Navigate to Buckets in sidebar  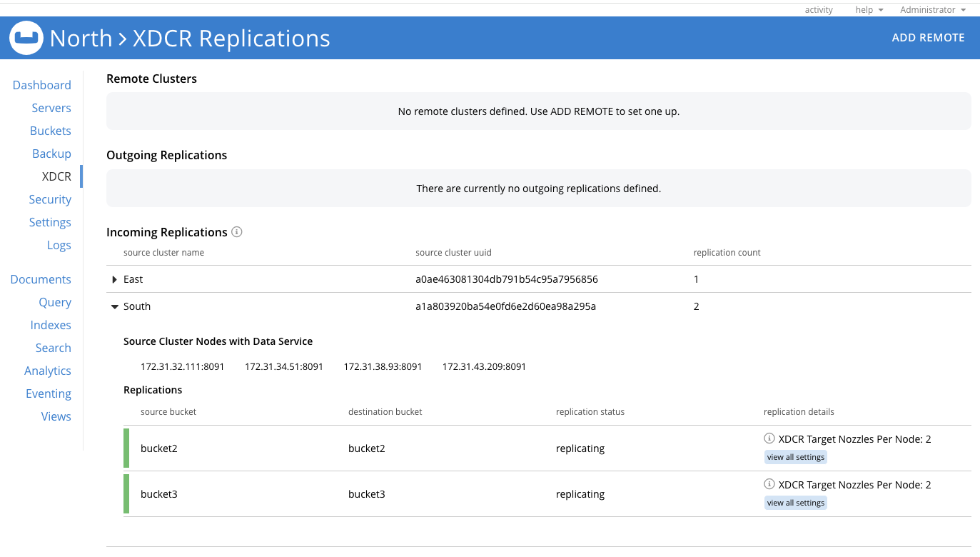(51, 131)
